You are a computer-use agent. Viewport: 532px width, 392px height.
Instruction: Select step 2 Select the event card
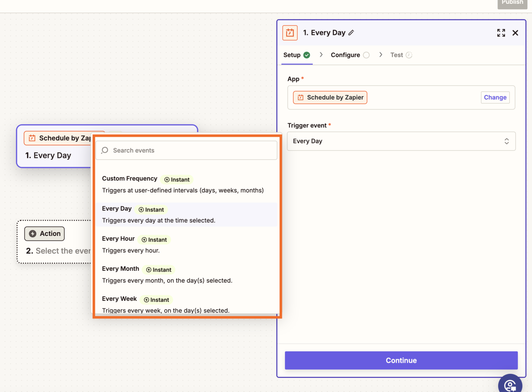click(x=55, y=242)
